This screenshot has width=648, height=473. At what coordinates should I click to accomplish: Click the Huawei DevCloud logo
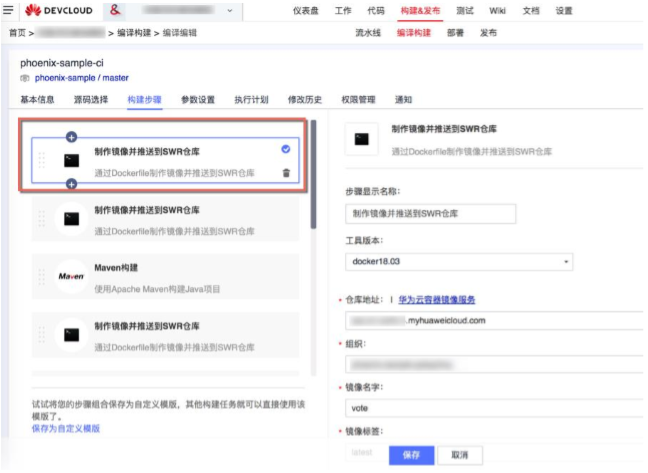coord(59,10)
